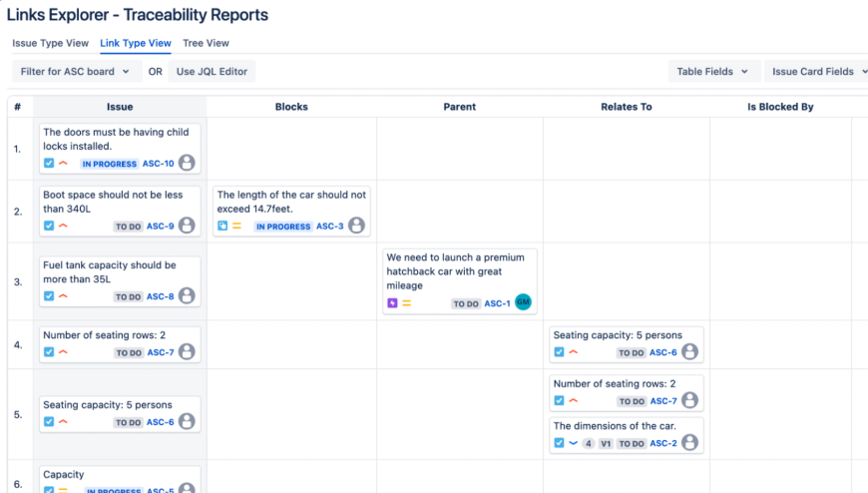Open the ASC-3 issue link
Viewport: 868px width, 493px height.
[329, 227]
